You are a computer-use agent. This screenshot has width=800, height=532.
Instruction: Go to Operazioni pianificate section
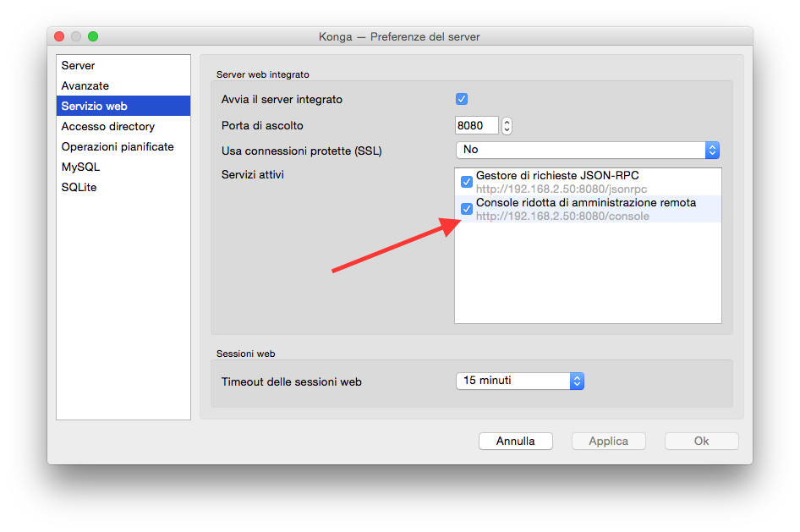pos(117,147)
